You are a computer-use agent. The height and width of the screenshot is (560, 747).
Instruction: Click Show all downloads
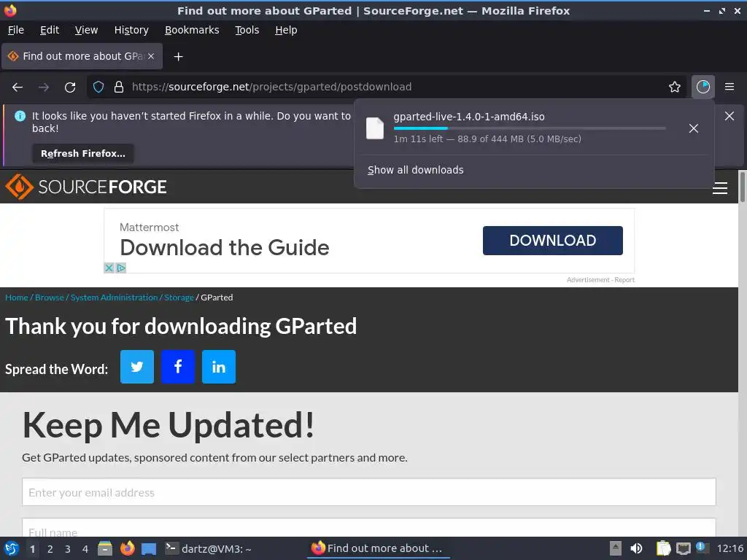click(415, 170)
